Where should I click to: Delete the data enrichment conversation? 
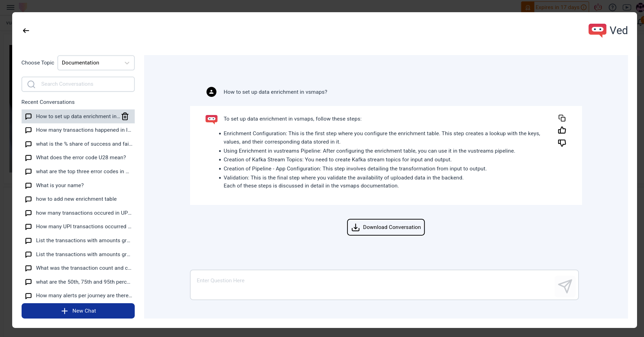point(125,116)
